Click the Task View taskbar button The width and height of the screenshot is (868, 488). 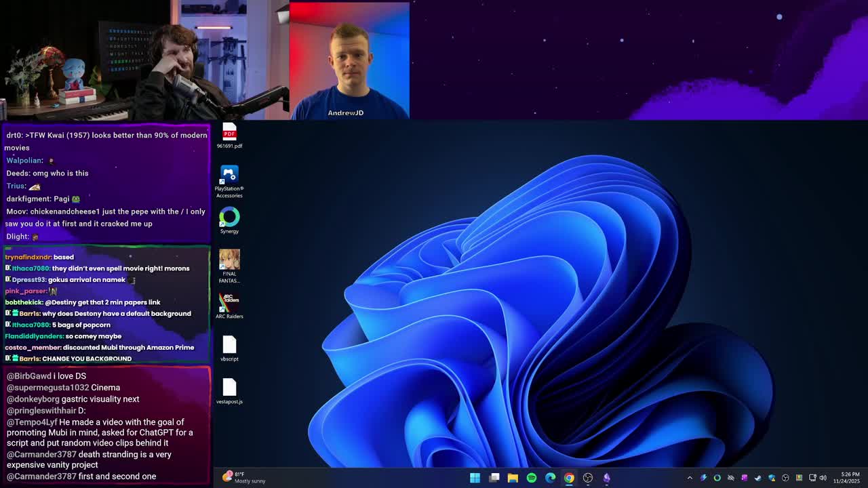click(494, 478)
